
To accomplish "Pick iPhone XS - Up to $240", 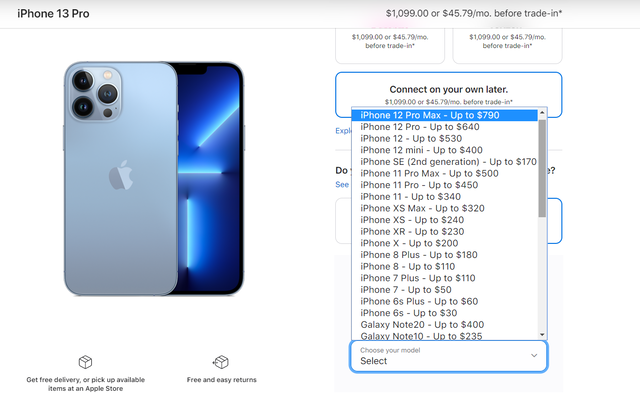I will tap(444, 220).
